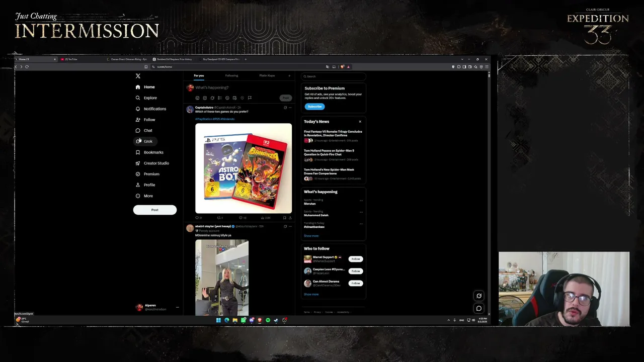Add a new timeline tab with plus
The height and width of the screenshot is (362, 644).
pyautogui.click(x=289, y=76)
